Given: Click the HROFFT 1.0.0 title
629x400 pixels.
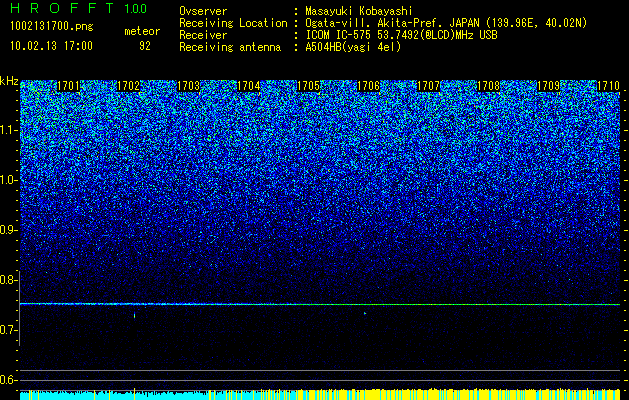Looking at the screenshot, I should 79,8.
